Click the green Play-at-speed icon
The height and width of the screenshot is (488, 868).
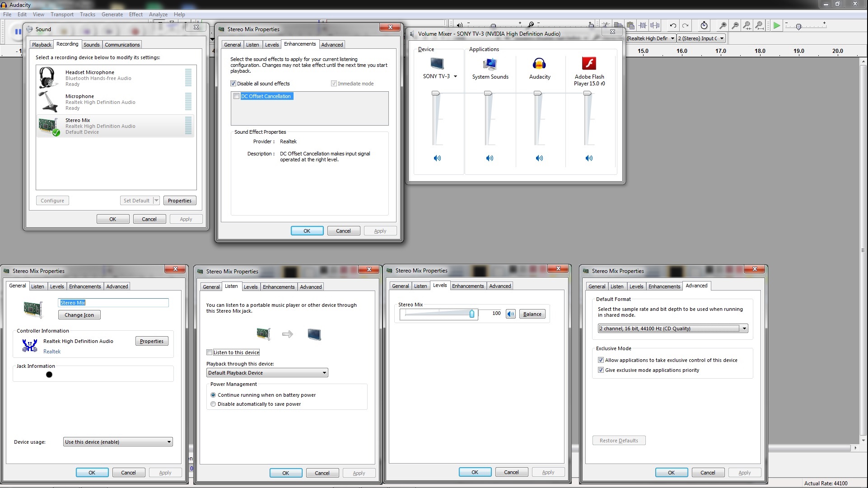tap(776, 25)
